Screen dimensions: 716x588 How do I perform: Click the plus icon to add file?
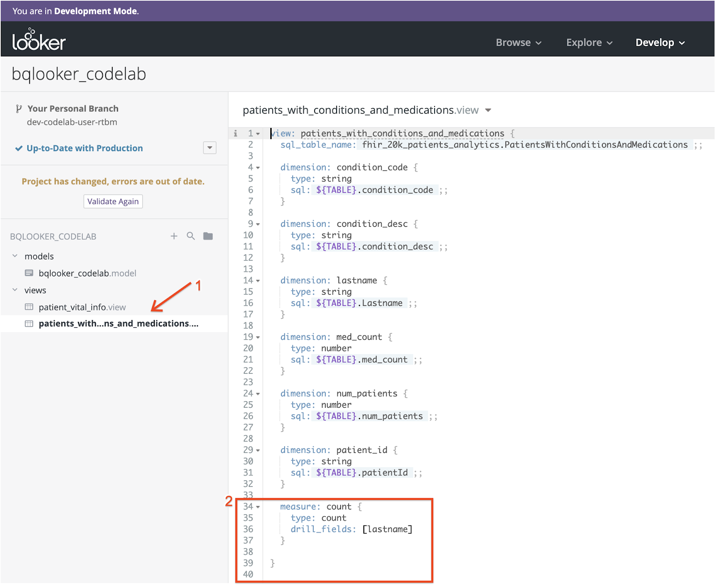174,236
